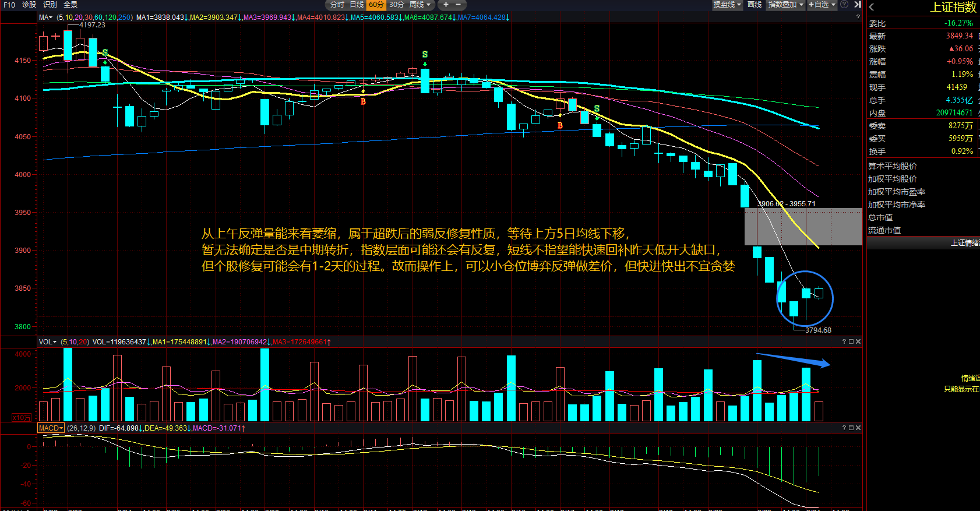Zoom out chart with minus button
Image resolution: width=980 pixels, height=511 pixels.
458,5
